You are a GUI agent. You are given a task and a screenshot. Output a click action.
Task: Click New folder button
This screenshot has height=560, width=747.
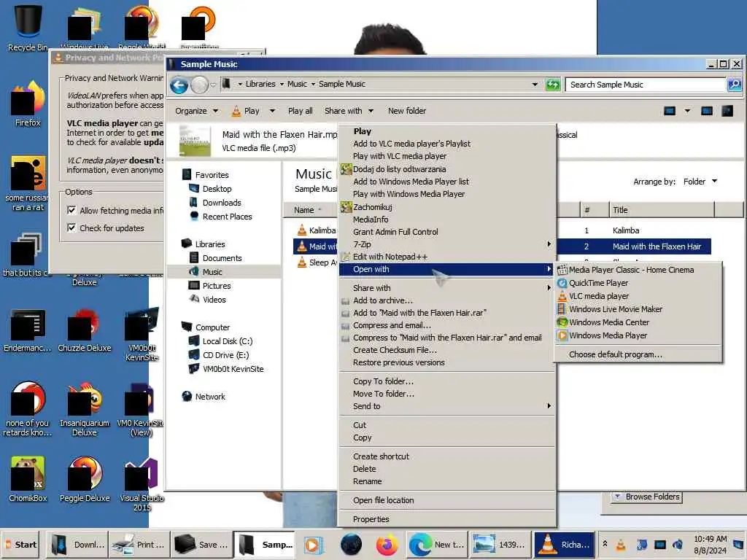click(x=407, y=111)
